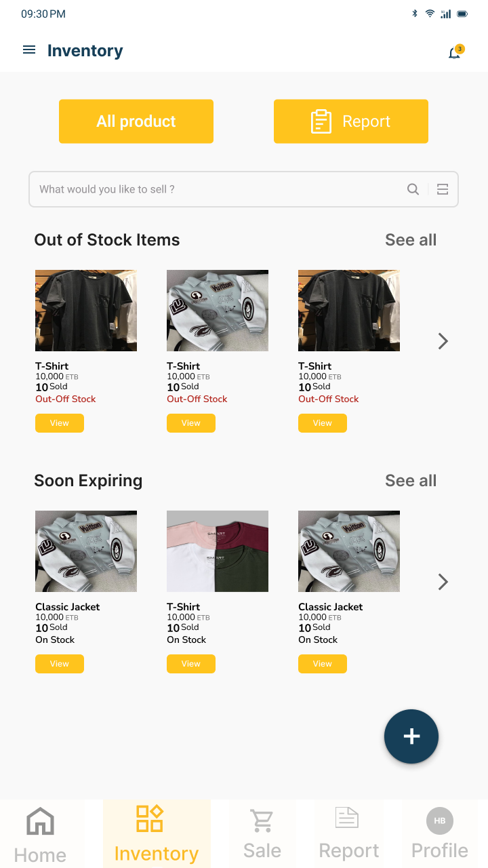The height and width of the screenshot is (868, 488).
Task: Open the notifications bell
Action: point(454,53)
